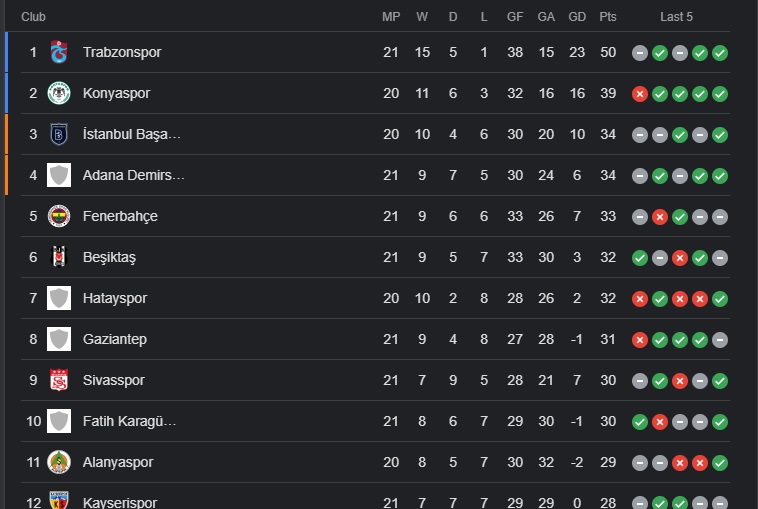The height and width of the screenshot is (509, 758).
Task: Click Trabzonspor's most recent win indicator
Action: [720, 52]
